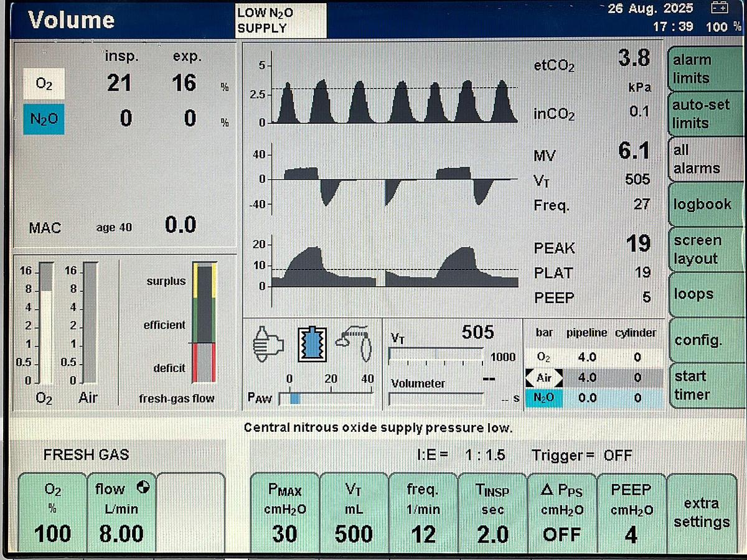Select VT mL 500 setting
The image size is (747, 560).
[x=354, y=512]
